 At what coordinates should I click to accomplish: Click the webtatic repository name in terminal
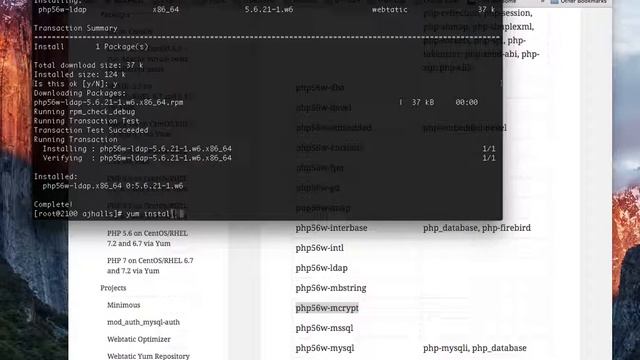390,9
